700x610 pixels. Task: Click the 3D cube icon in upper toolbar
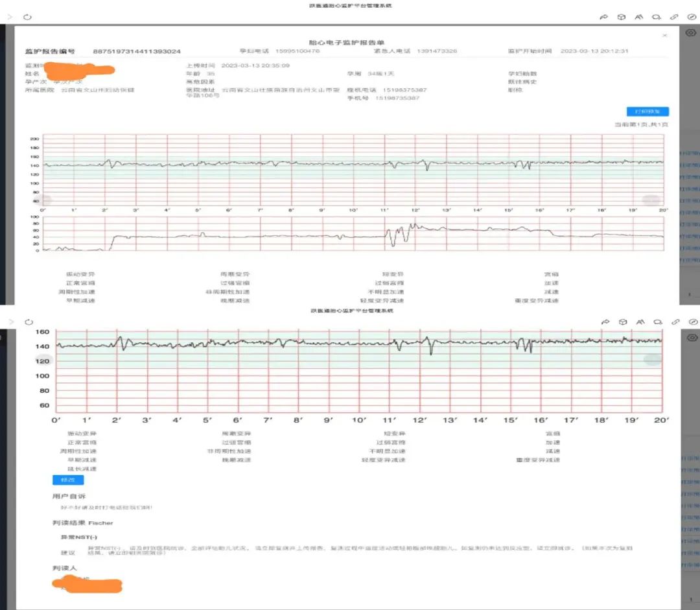tap(622, 17)
